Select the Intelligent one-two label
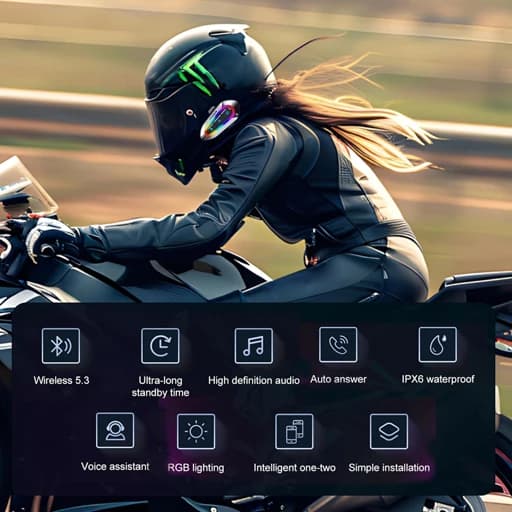The width and height of the screenshot is (512, 512). tap(294, 468)
